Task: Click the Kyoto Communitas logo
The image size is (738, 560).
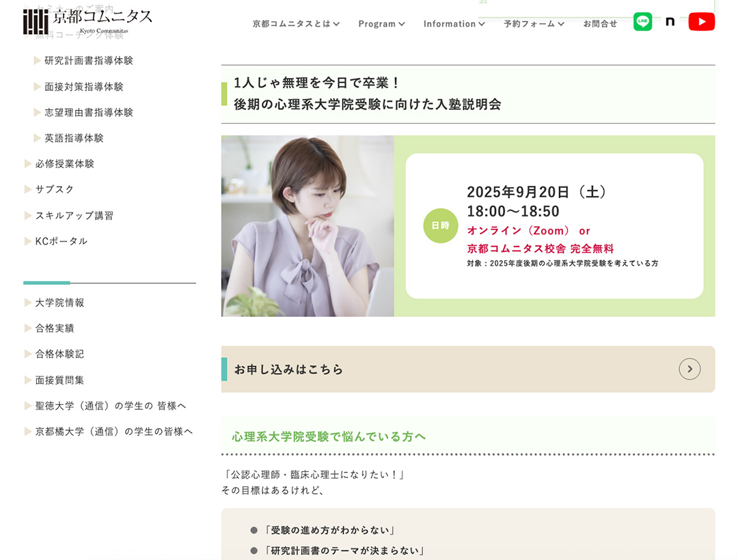Action: (87, 21)
